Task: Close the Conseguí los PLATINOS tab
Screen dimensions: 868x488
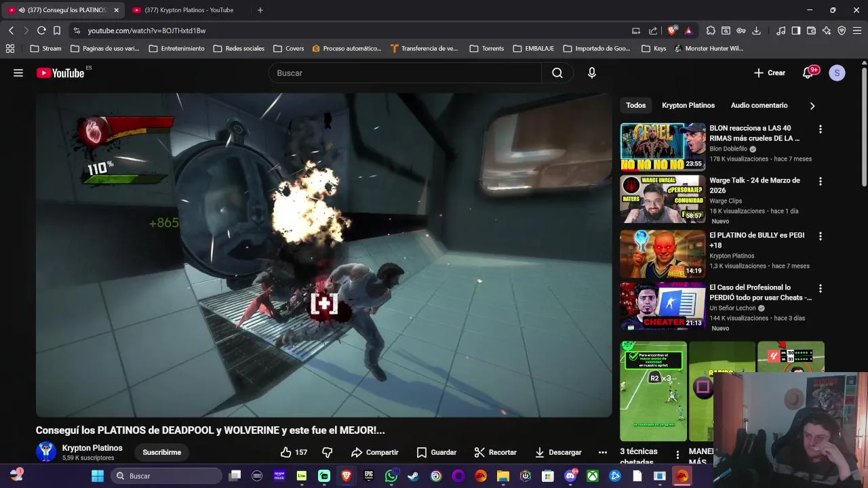Action: click(116, 10)
